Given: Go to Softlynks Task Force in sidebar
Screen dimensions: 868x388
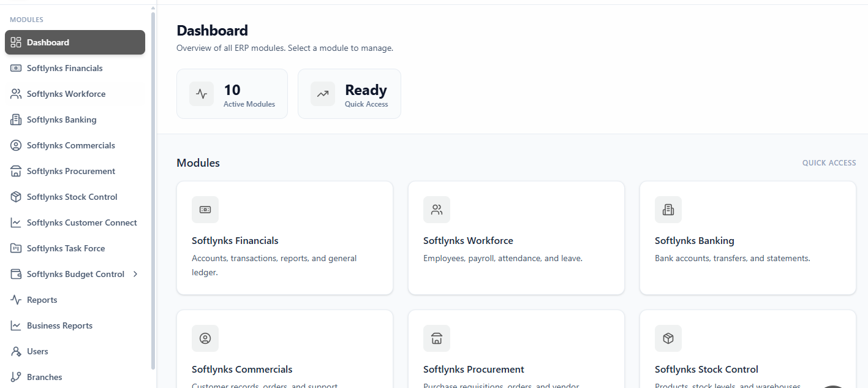Looking at the screenshot, I should tap(75, 248).
